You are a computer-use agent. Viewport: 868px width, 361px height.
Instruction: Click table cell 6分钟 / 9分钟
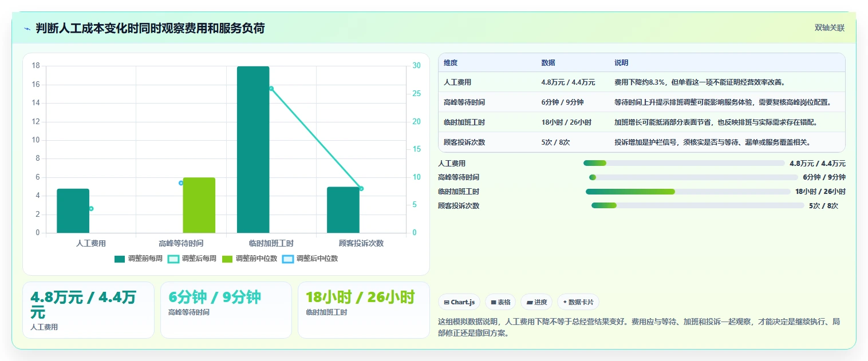pos(562,102)
